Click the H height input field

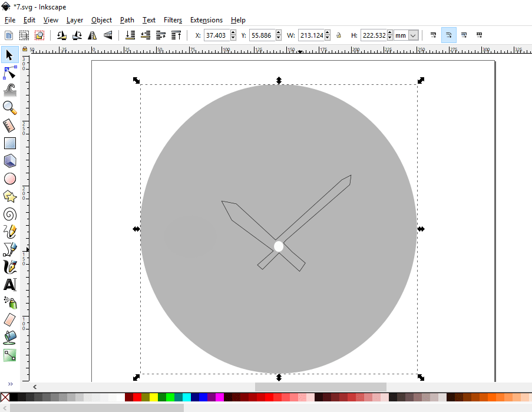point(374,35)
